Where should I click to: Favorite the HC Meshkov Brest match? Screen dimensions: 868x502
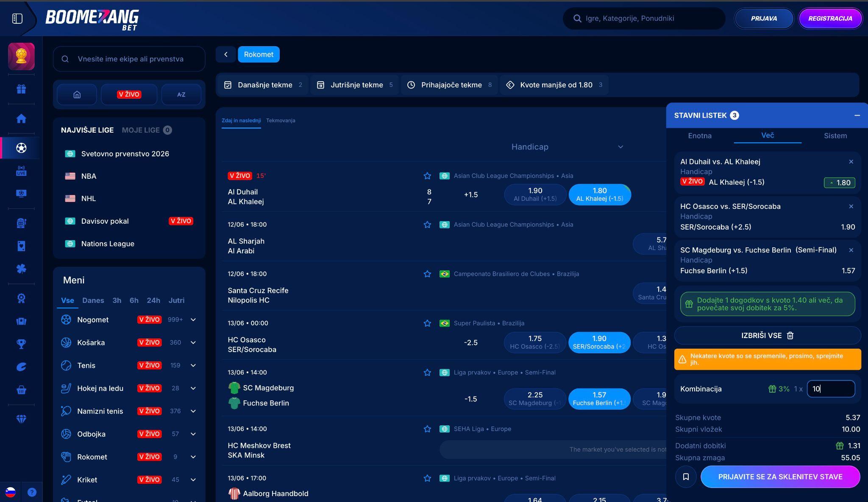click(427, 429)
